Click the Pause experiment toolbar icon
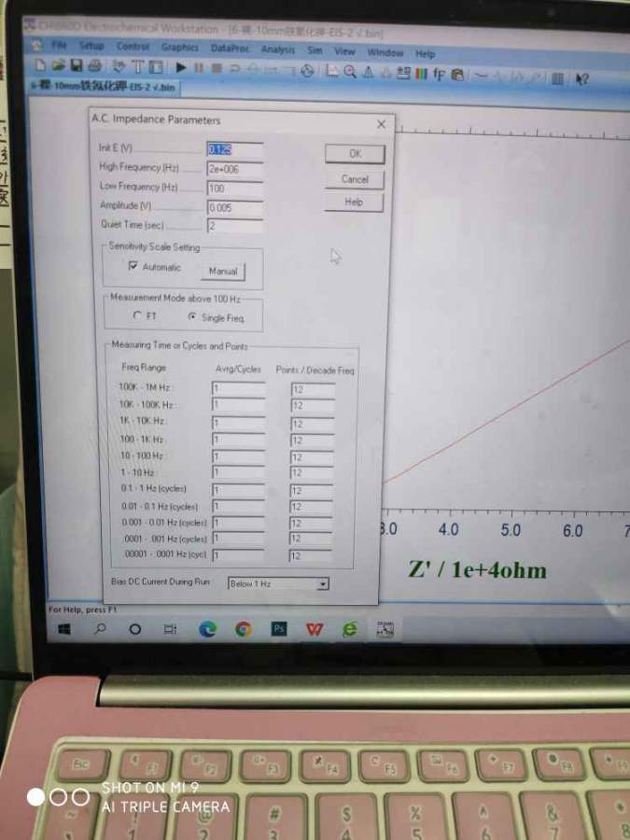This screenshot has width=630, height=840. pos(199,68)
